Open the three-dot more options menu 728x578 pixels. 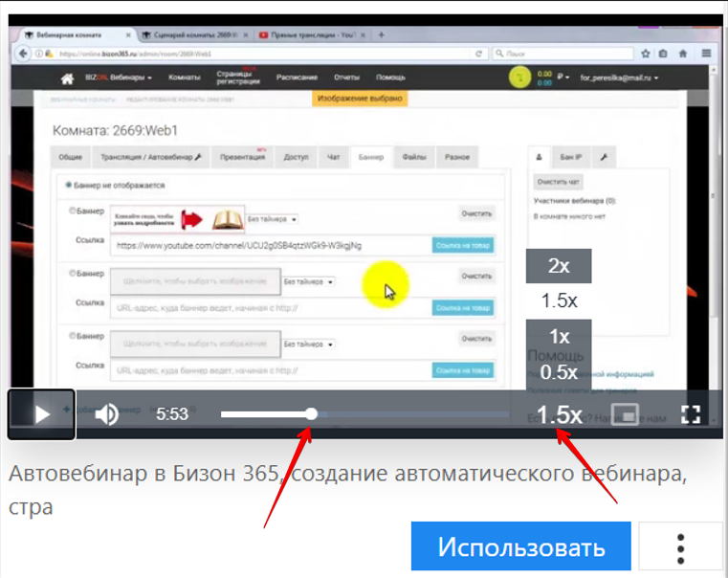click(680, 548)
